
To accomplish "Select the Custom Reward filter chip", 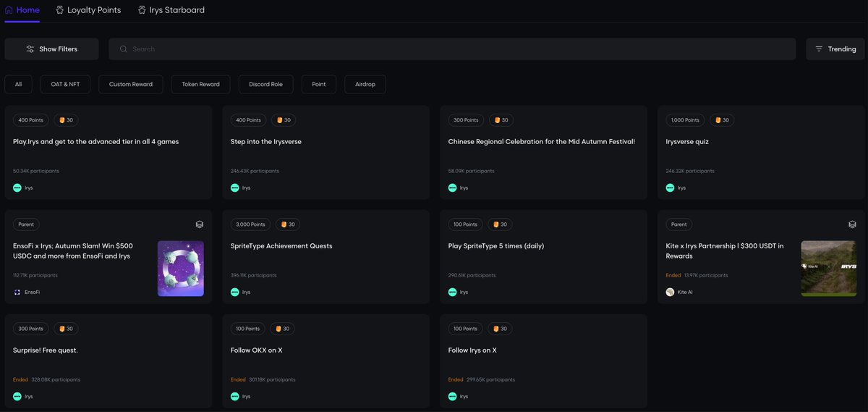I will (x=131, y=84).
